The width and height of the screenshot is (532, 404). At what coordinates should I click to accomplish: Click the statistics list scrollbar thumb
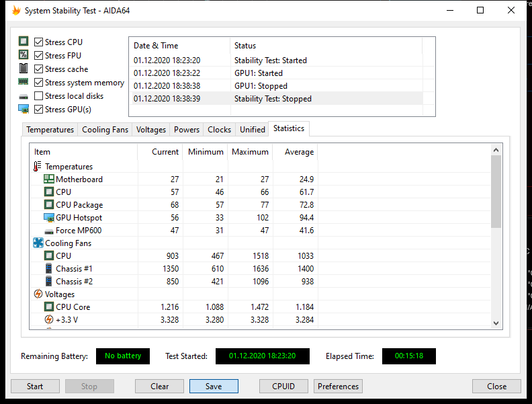pyautogui.click(x=496, y=192)
